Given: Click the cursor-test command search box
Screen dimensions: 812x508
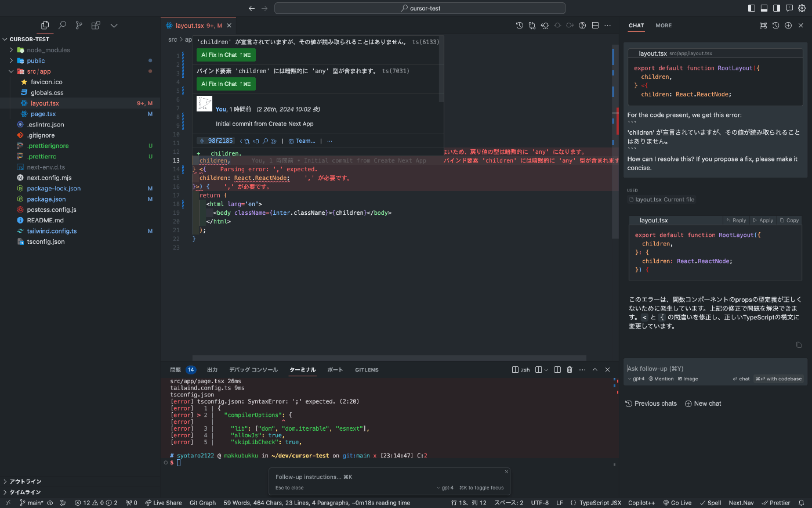Looking at the screenshot, I should [x=420, y=8].
